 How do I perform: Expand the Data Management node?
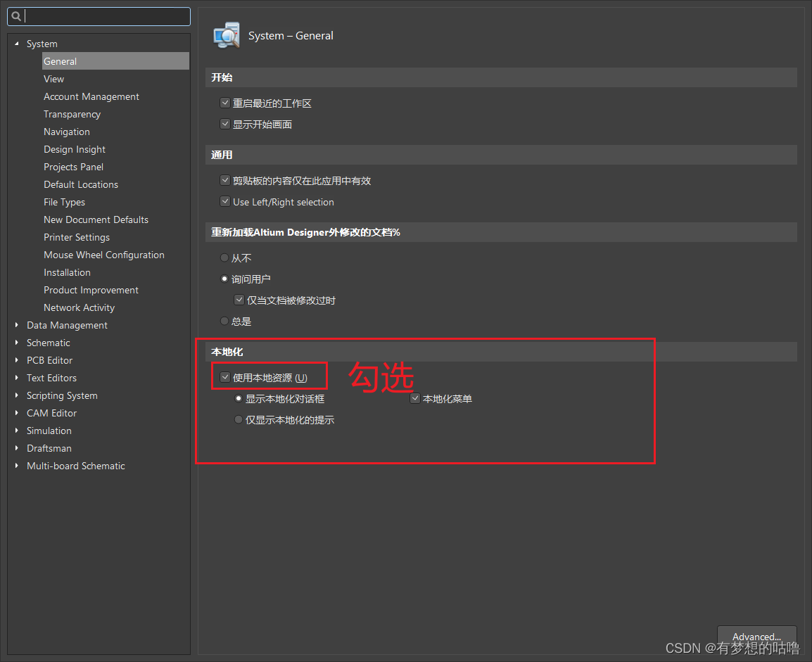click(x=17, y=325)
